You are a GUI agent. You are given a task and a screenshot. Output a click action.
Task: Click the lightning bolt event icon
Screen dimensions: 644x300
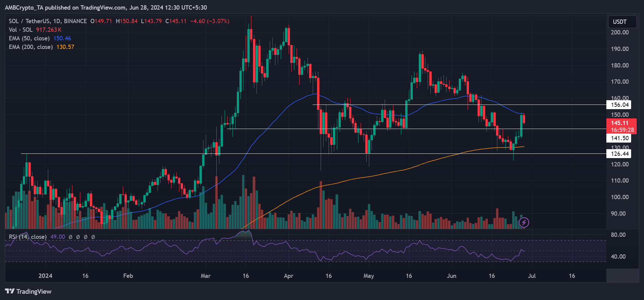(x=524, y=223)
